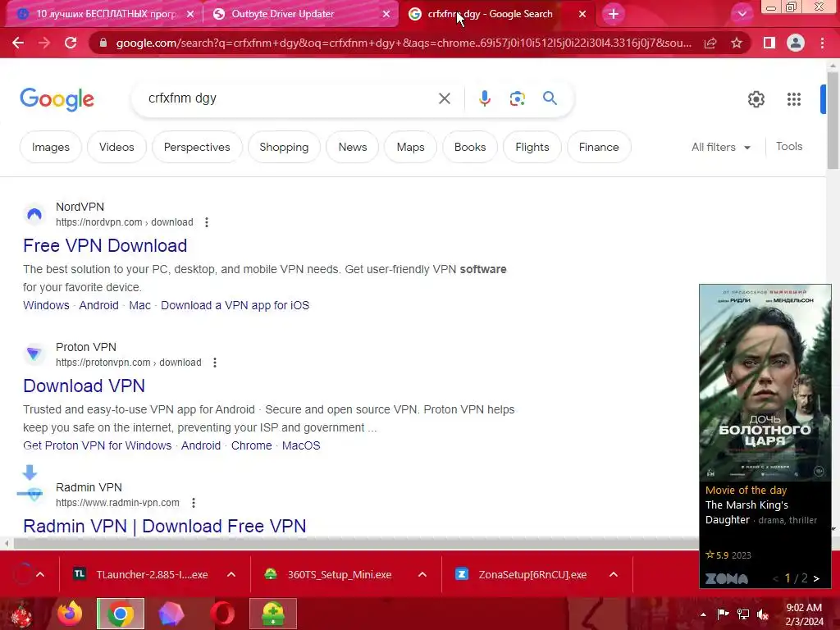Start voice search with the microphone
This screenshot has width=840, height=630.
point(484,98)
